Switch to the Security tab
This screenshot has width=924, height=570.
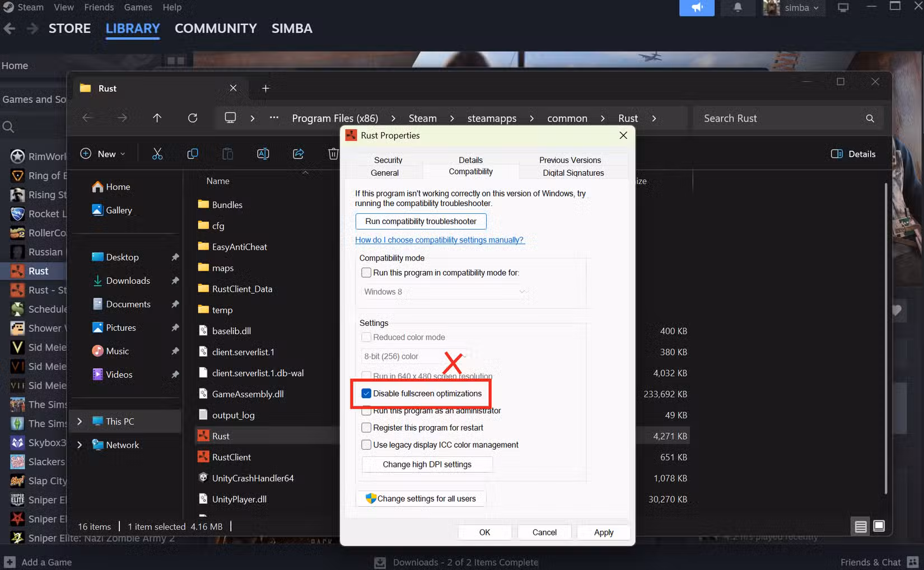[x=388, y=160]
